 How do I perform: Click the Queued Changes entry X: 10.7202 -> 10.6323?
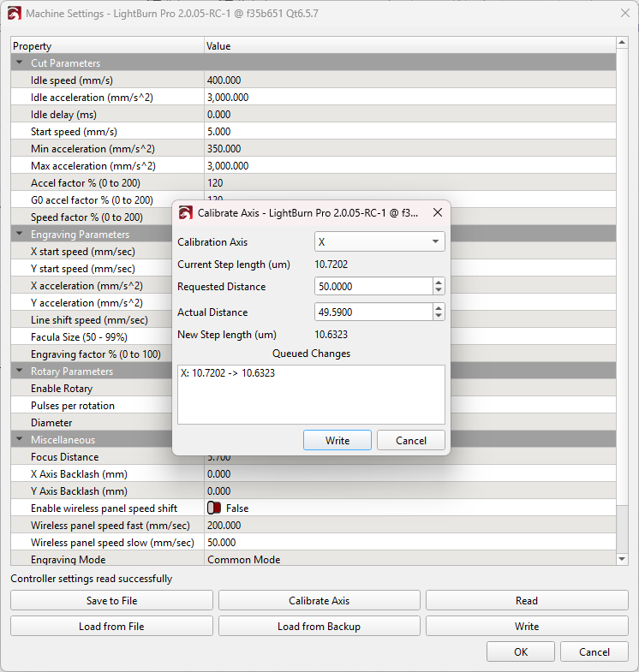point(228,373)
